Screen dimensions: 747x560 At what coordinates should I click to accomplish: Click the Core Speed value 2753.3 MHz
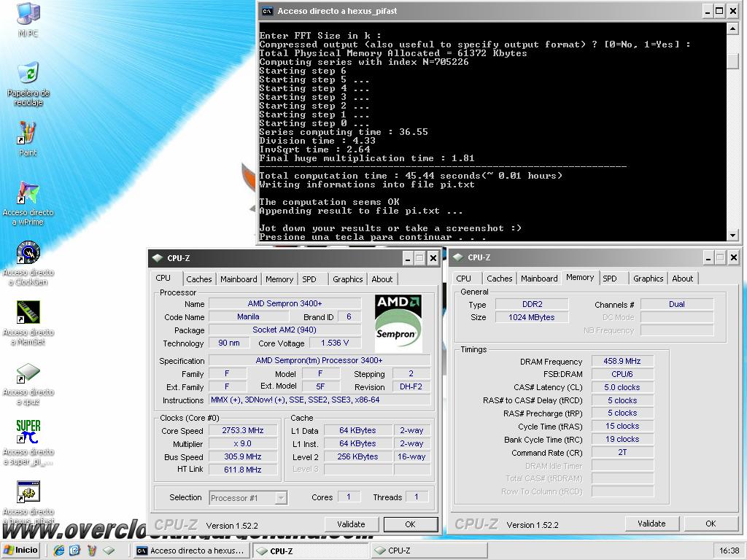[x=242, y=430]
